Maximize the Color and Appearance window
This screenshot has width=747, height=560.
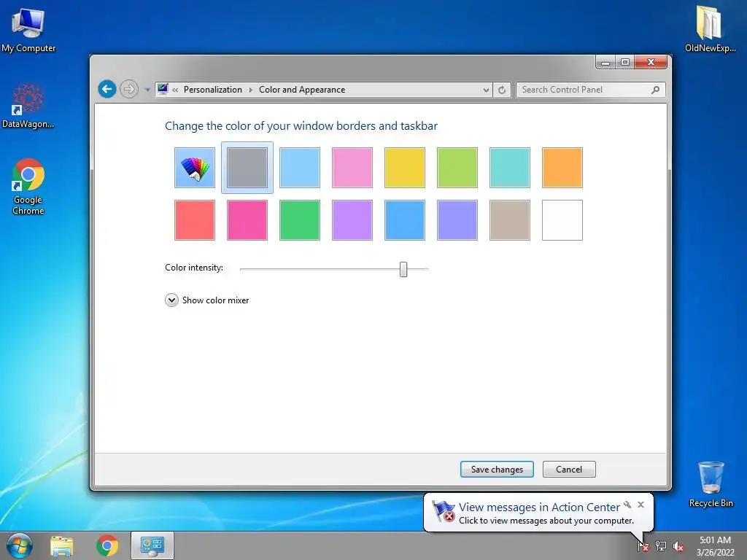click(x=625, y=62)
